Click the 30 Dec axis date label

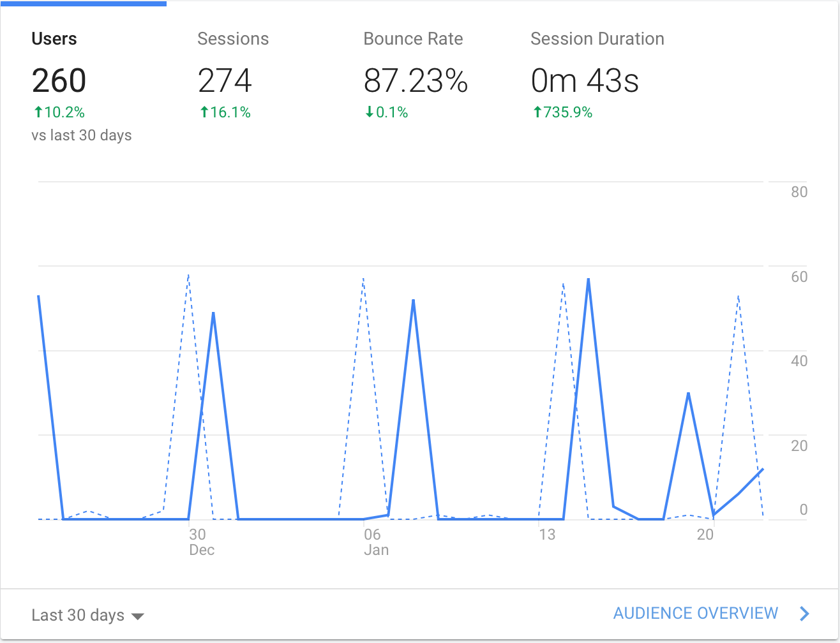click(201, 542)
